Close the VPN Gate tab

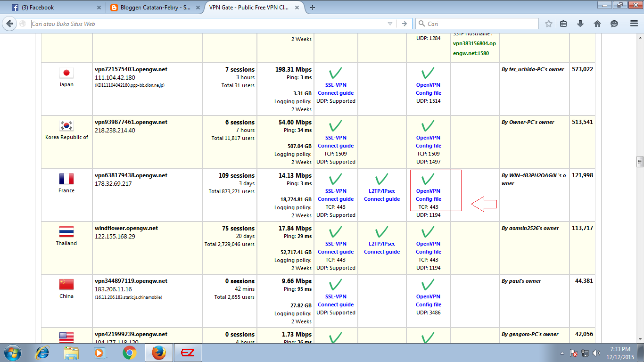tap(297, 8)
